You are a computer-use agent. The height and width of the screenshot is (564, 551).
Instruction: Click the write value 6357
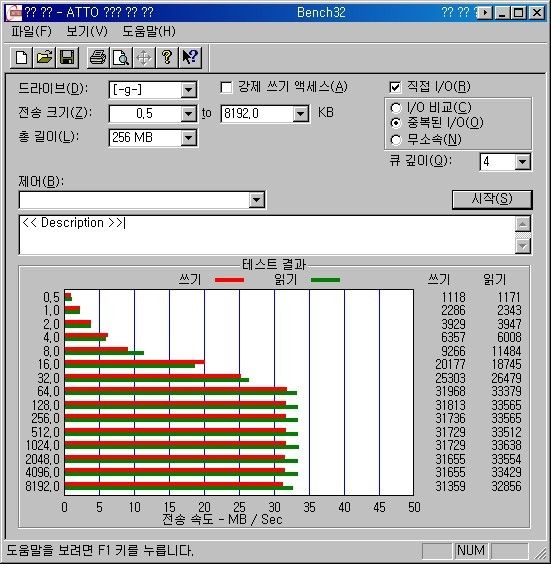pyautogui.click(x=454, y=337)
